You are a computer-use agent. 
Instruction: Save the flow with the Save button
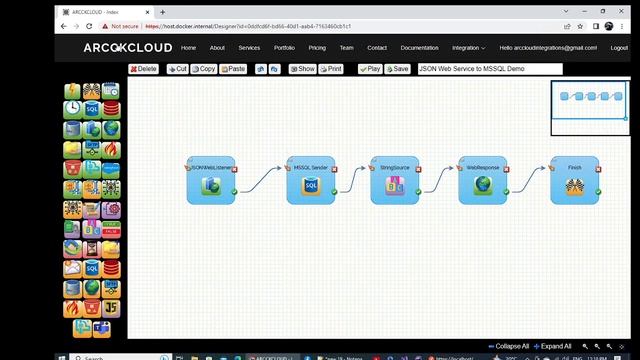397,69
